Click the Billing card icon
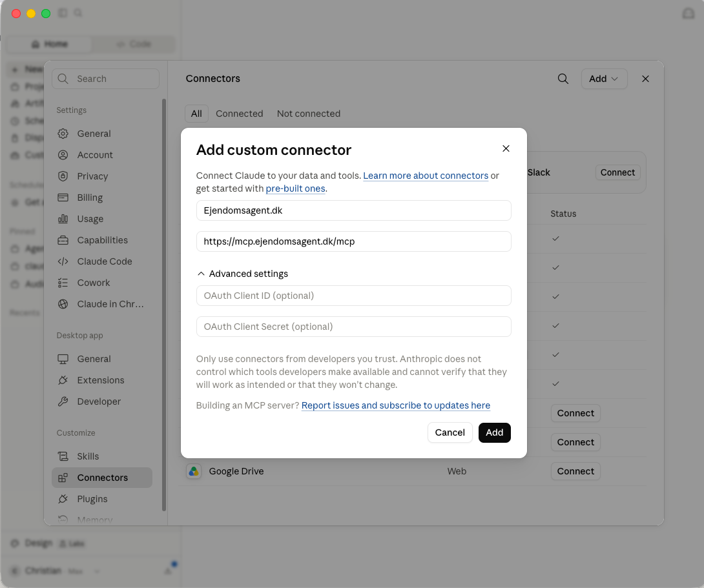The image size is (704, 588). [63, 198]
